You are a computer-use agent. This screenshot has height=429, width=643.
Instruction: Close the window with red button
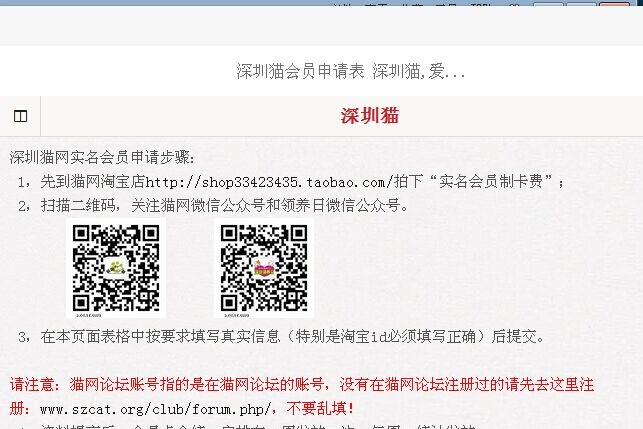coord(614,3)
